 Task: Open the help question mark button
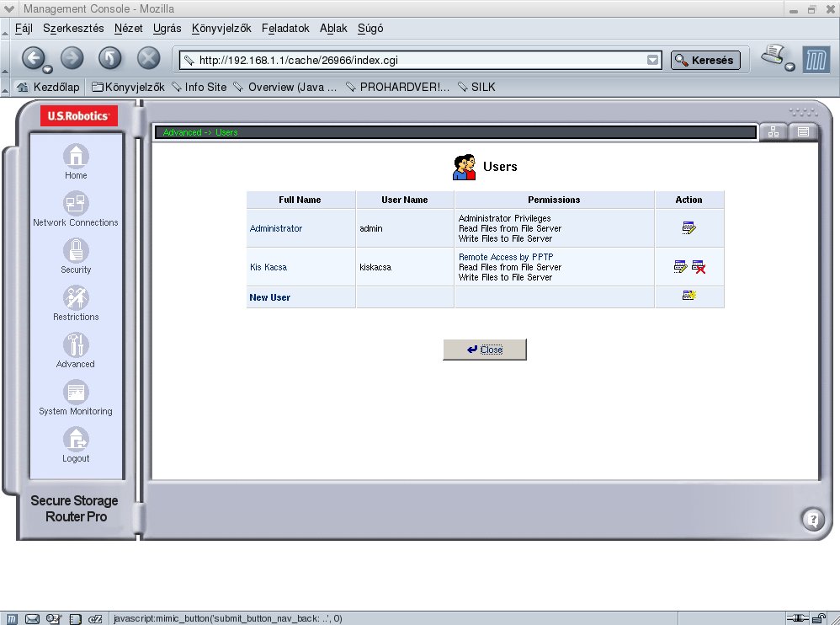point(813,519)
